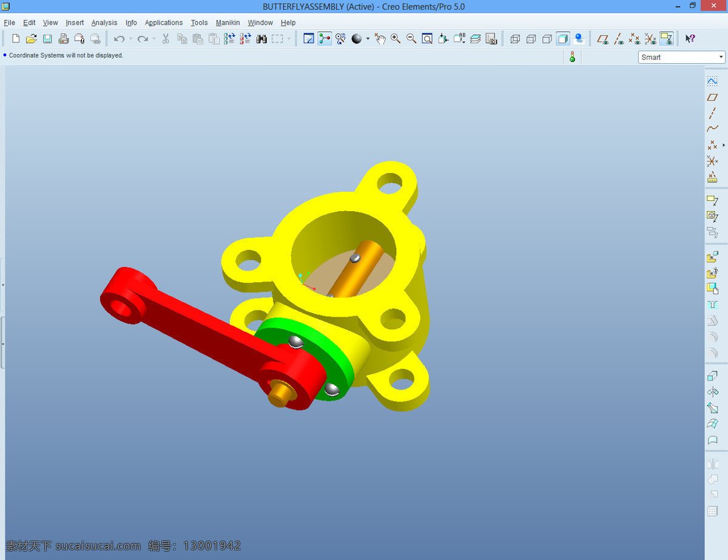Viewport: 728px width, 560px height.
Task: Click the navigator sash handle on left edge
Action: (x=2, y=342)
